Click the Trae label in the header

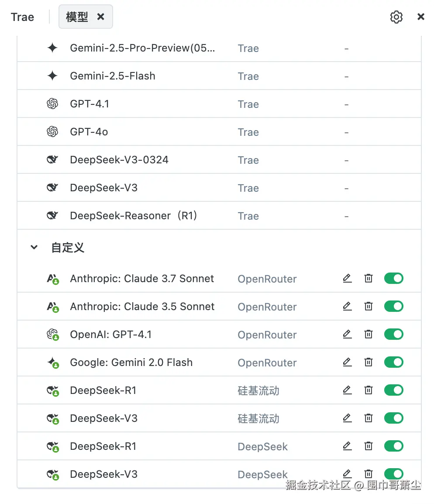click(22, 17)
